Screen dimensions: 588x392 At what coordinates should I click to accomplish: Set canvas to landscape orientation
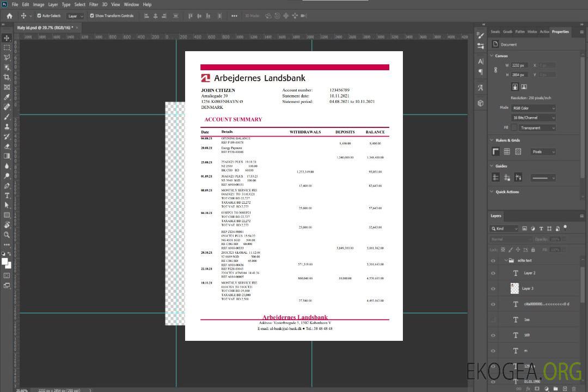pyautogui.click(x=524, y=87)
